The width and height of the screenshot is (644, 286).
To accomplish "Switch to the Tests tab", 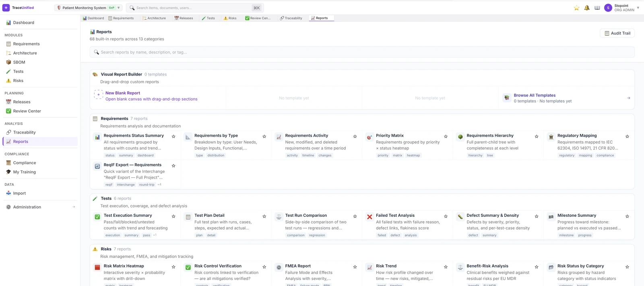I will tap(208, 18).
